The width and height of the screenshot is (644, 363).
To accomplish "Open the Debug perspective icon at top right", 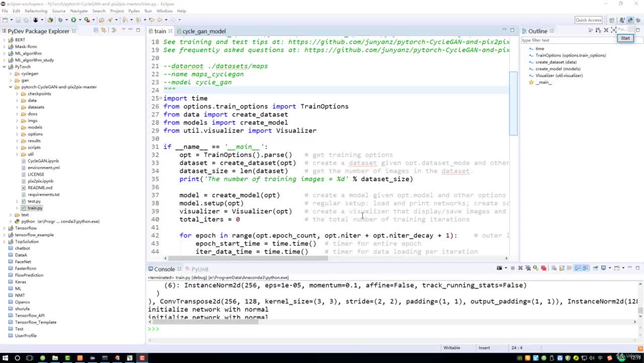I will 638,20.
